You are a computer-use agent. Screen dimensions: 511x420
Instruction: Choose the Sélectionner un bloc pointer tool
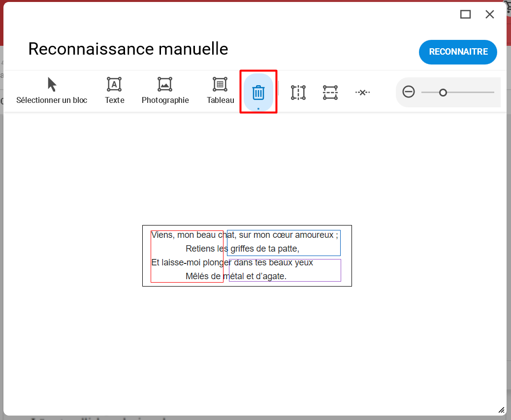point(52,91)
